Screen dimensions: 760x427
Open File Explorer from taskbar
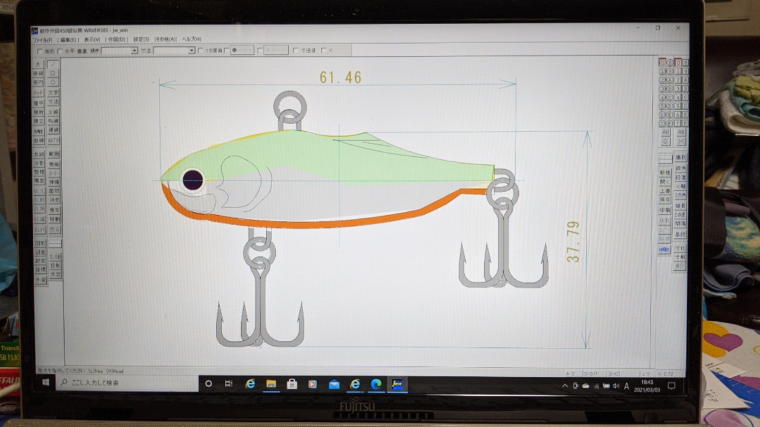coord(271,384)
